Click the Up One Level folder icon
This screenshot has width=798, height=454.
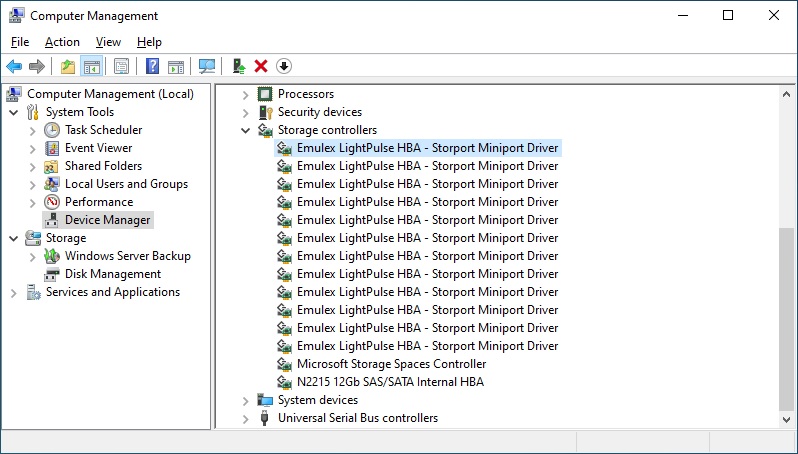[67, 66]
